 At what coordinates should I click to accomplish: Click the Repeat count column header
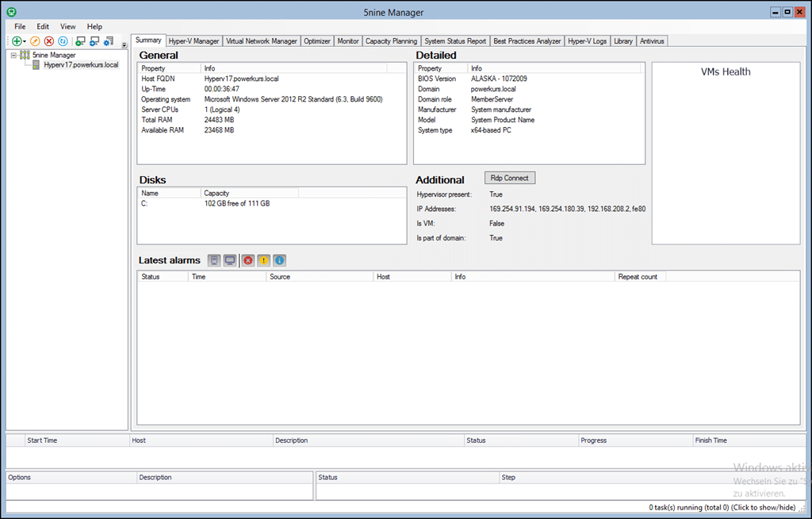(x=640, y=277)
